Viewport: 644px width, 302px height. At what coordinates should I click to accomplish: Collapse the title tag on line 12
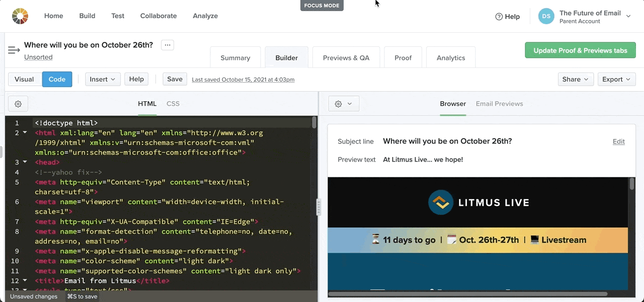(x=25, y=280)
